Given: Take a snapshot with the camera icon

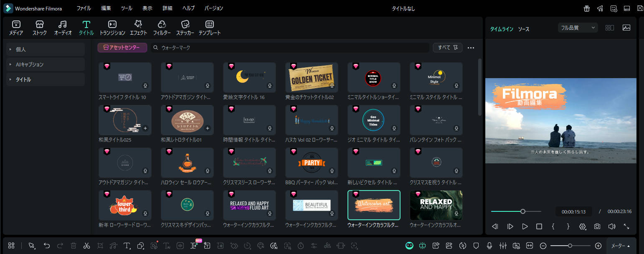Looking at the screenshot, I should (597, 226).
